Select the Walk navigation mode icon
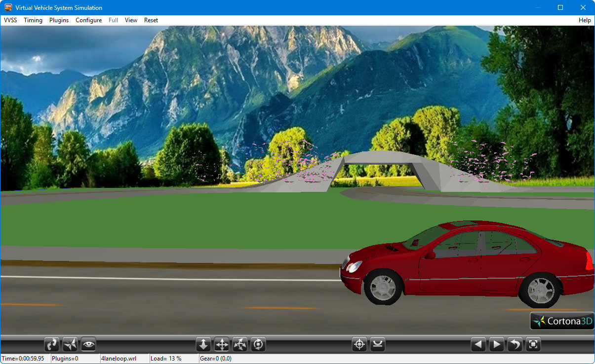595x364 pixels. point(52,344)
